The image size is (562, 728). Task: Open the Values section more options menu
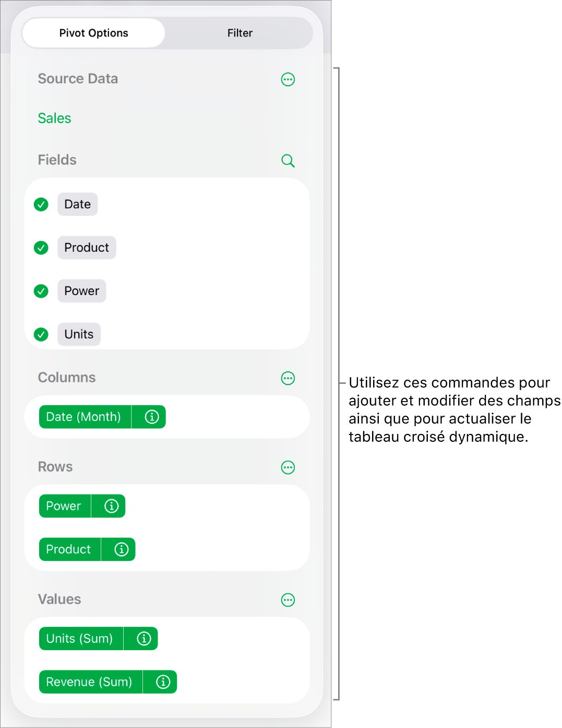click(288, 600)
